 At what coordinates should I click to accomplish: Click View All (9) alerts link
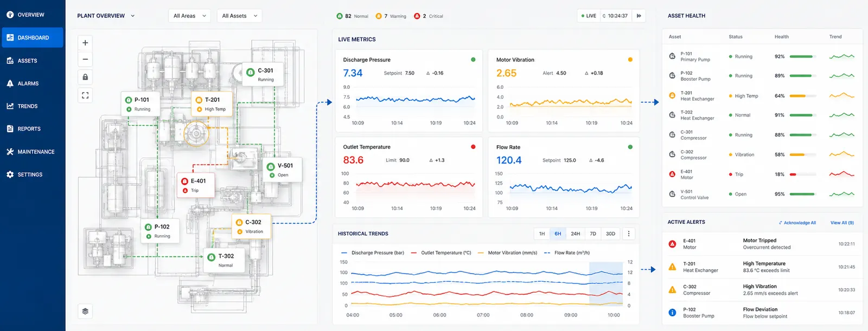[842, 223]
